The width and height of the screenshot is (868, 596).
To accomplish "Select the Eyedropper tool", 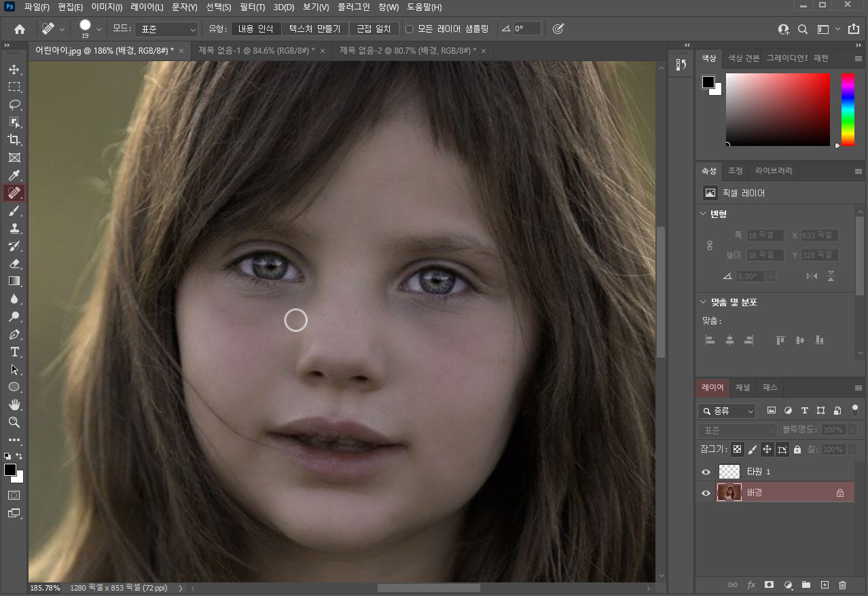I will 14,176.
